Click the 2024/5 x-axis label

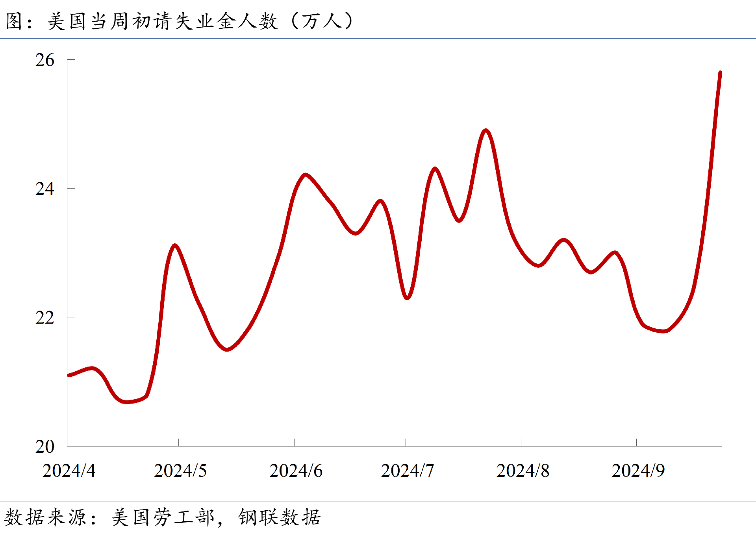pyautogui.click(x=180, y=471)
